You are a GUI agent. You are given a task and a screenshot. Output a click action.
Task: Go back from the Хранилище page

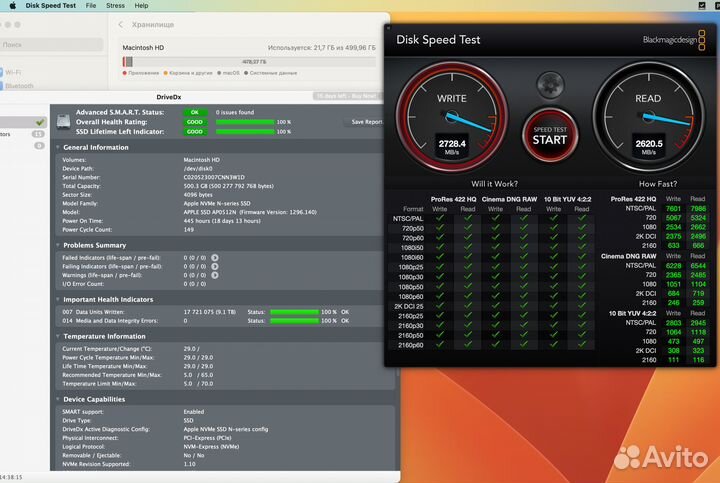click(121, 24)
